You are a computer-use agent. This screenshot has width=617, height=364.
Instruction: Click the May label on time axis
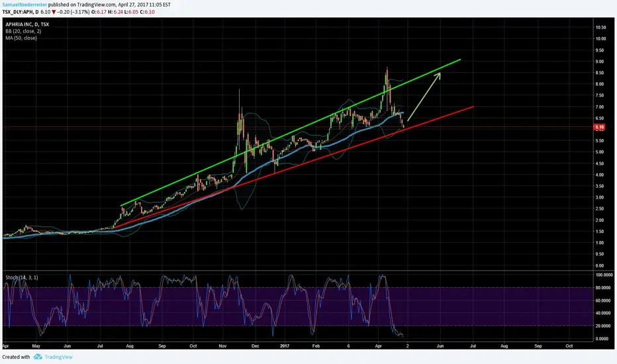(x=36, y=346)
